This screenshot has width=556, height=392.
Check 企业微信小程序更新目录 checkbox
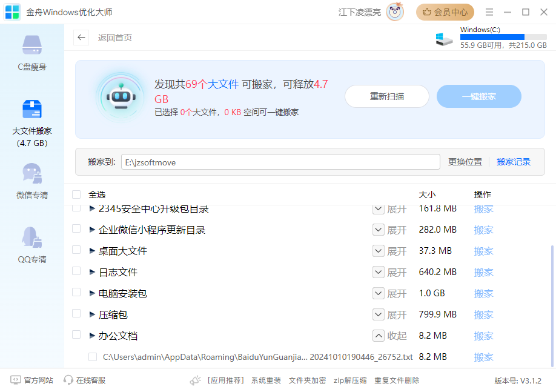pos(76,228)
